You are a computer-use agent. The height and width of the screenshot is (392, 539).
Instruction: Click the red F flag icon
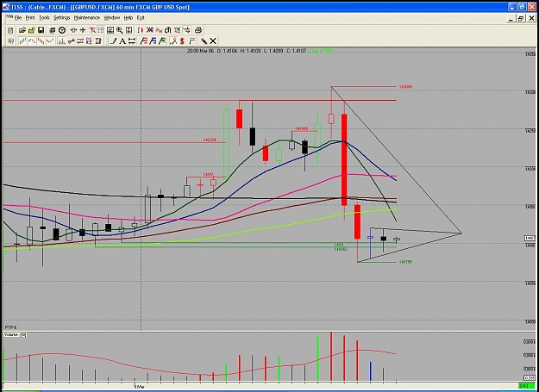click(x=144, y=41)
